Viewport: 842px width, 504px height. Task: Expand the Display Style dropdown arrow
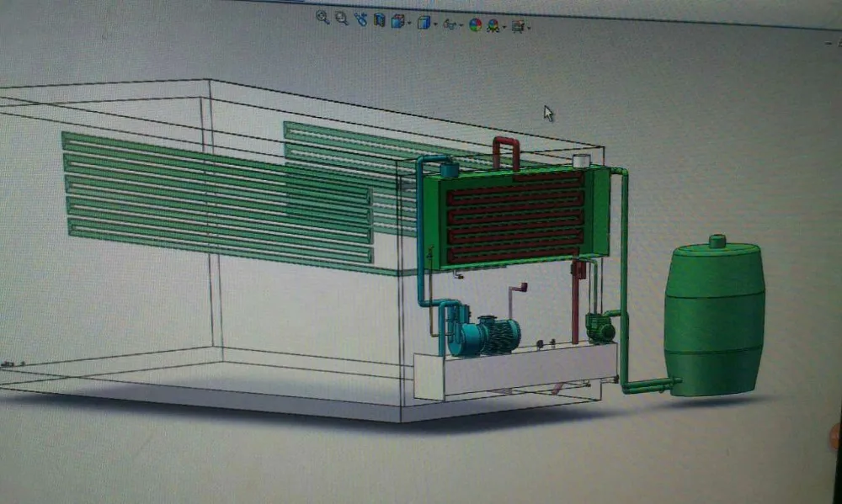point(435,24)
